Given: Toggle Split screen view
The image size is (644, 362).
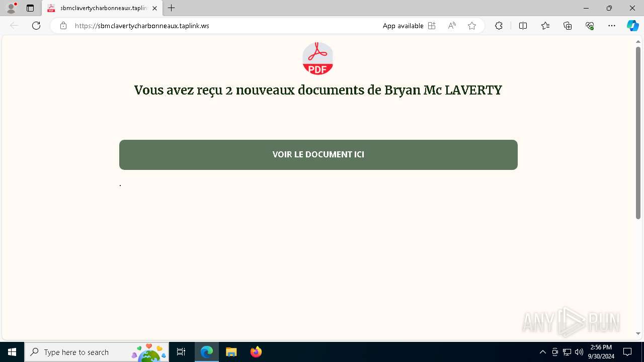Looking at the screenshot, I should pyautogui.click(x=523, y=26).
